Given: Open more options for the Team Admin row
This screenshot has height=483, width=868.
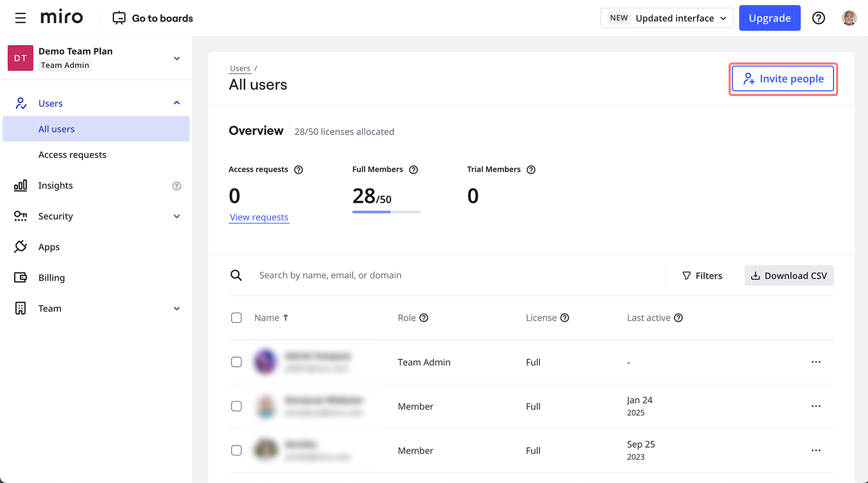Looking at the screenshot, I should (815, 362).
